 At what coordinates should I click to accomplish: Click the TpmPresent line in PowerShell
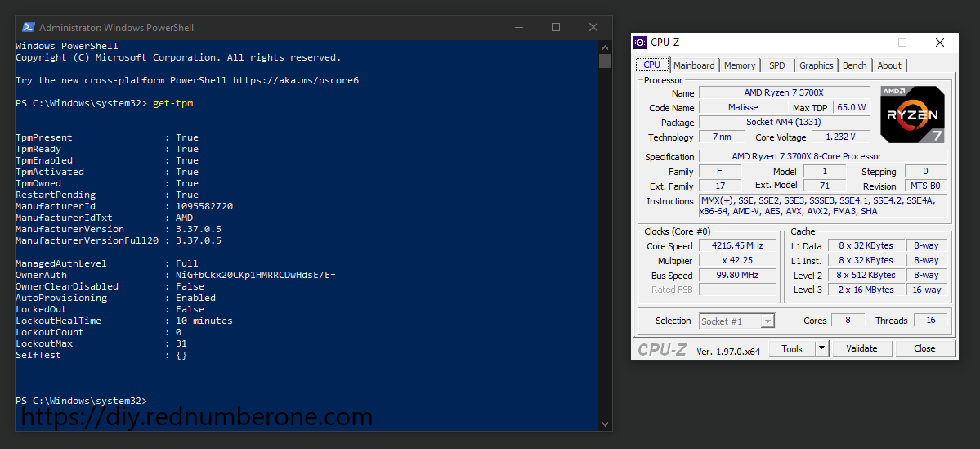[x=107, y=137]
